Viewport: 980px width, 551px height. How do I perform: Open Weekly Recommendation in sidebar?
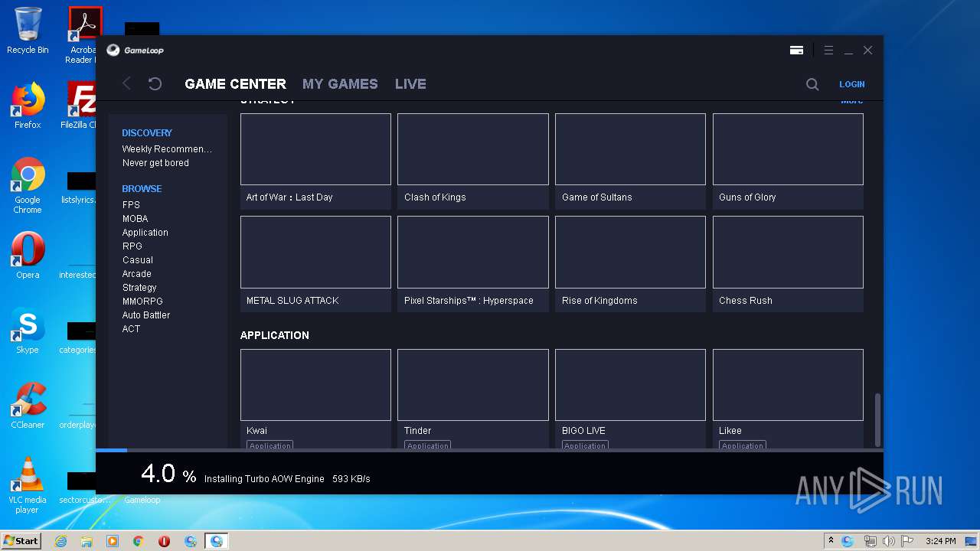167,149
